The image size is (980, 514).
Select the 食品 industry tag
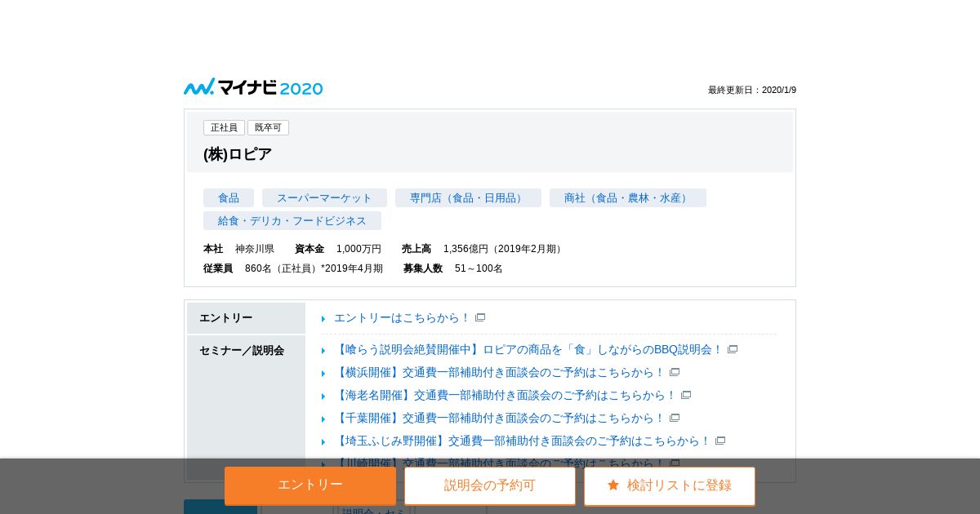coord(229,197)
